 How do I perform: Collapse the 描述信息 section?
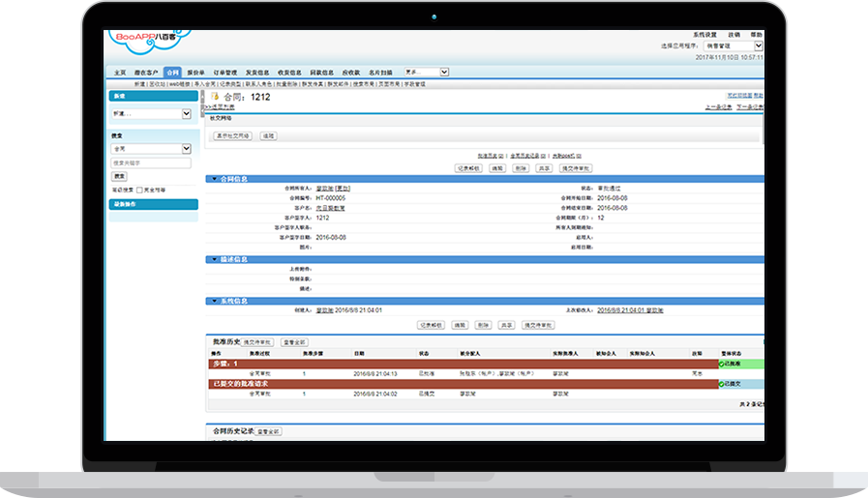214,259
